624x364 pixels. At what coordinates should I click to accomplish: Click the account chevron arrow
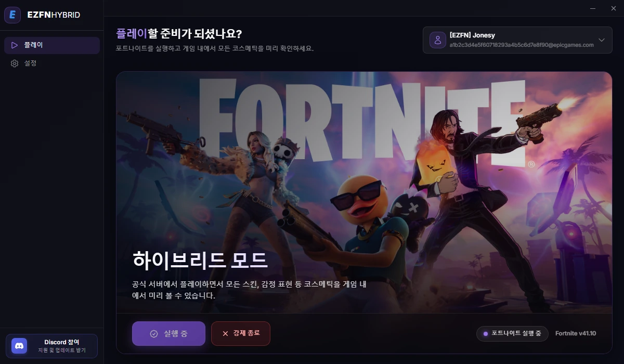(x=602, y=40)
